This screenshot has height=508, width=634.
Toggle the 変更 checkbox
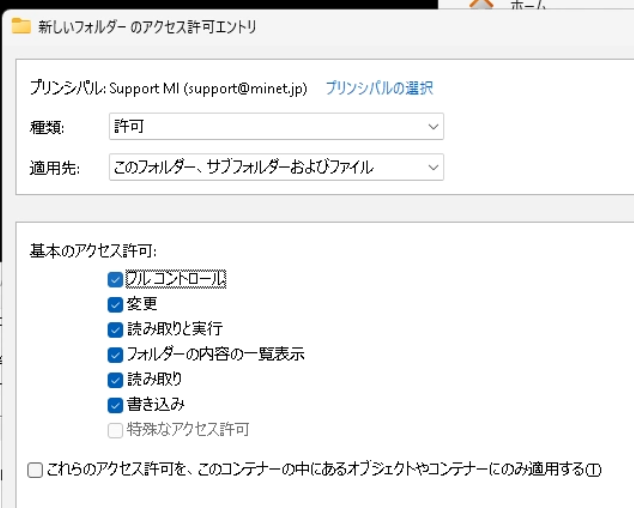click(x=115, y=304)
